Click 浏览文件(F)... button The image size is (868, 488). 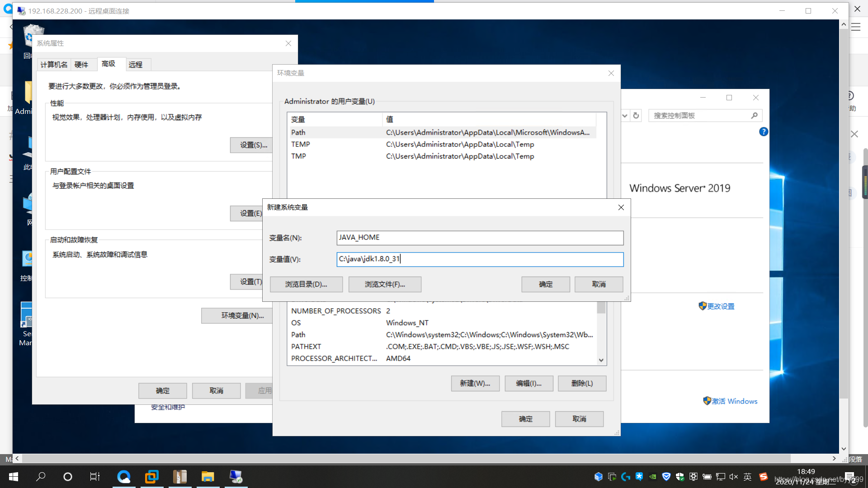[385, 284]
